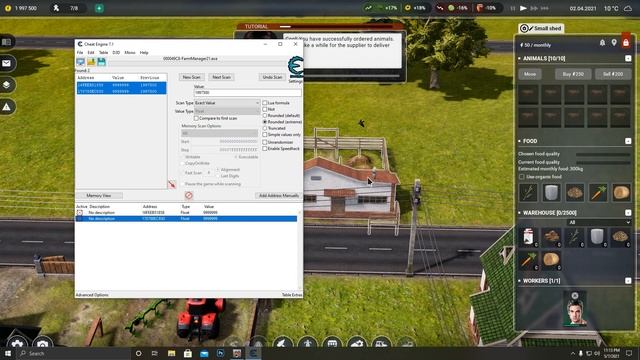This screenshot has height=360, width=640.
Task: Collapse the Food section
Action: pyautogui.click(x=628, y=141)
